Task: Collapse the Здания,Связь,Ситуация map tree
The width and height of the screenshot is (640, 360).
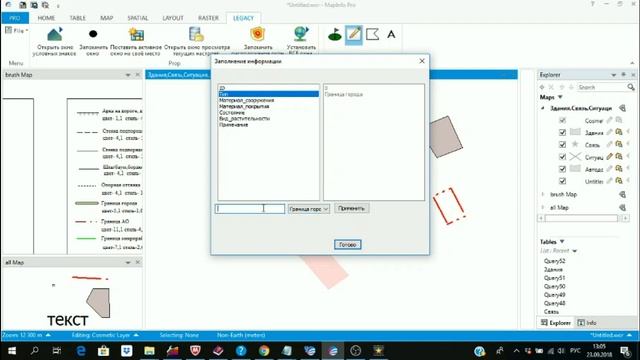Action: (x=543, y=108)
